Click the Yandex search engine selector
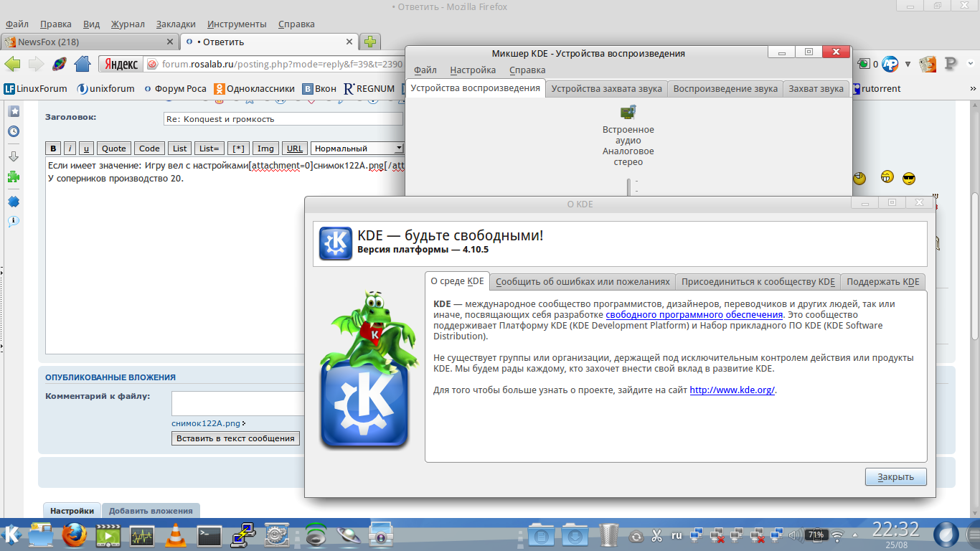The height and width of the screenshot is (551, 980). pyautogui.click(x=121, y=64)
